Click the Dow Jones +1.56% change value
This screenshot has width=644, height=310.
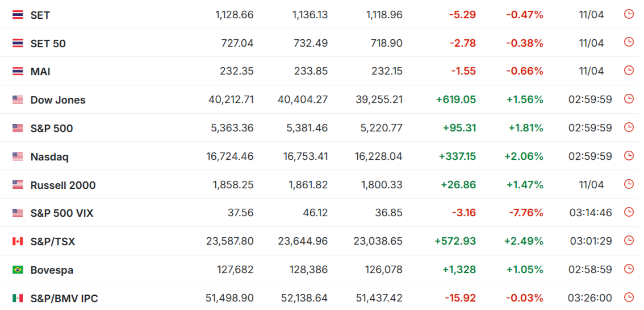tap(526, 100)
